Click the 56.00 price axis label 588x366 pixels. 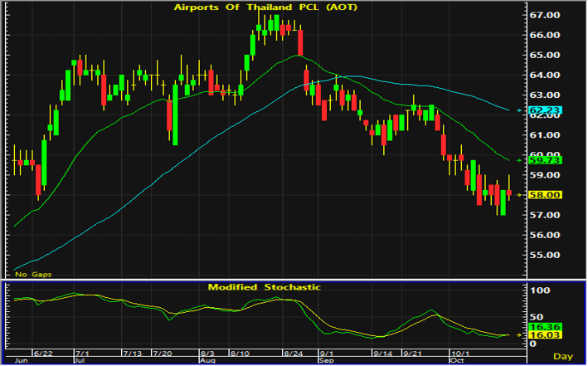click(x=545, y=235)
